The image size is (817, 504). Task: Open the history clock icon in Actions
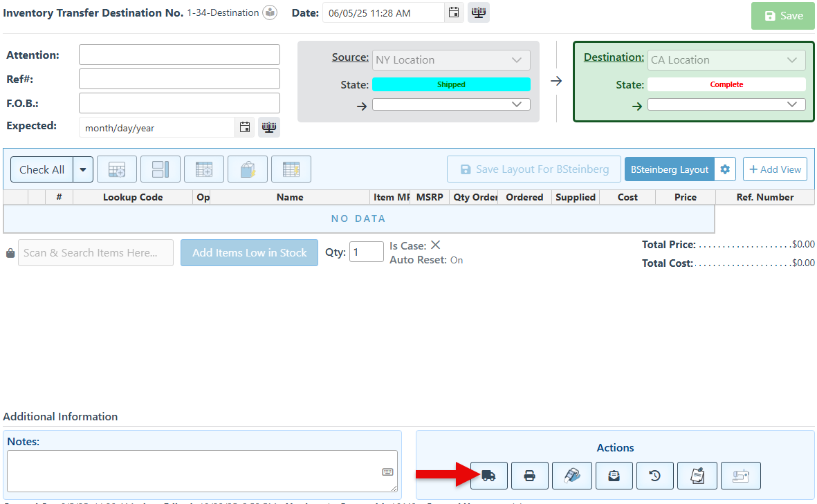(654, 476)
